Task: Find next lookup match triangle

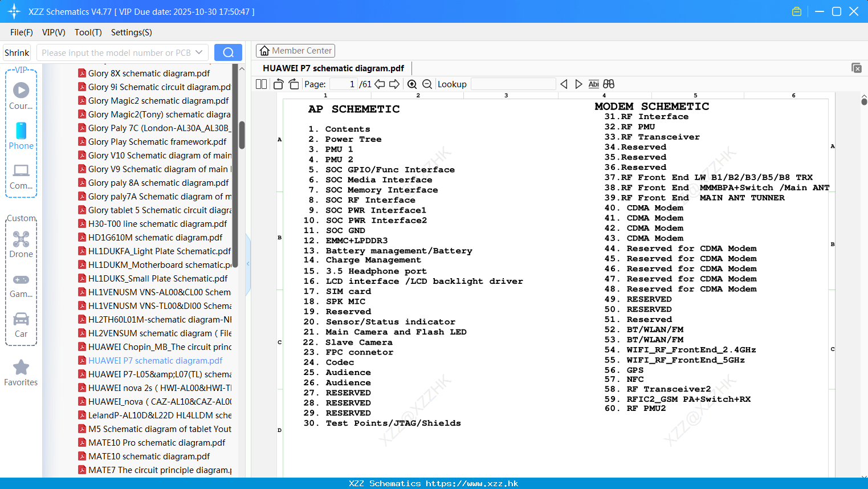Action: [578, 84]
